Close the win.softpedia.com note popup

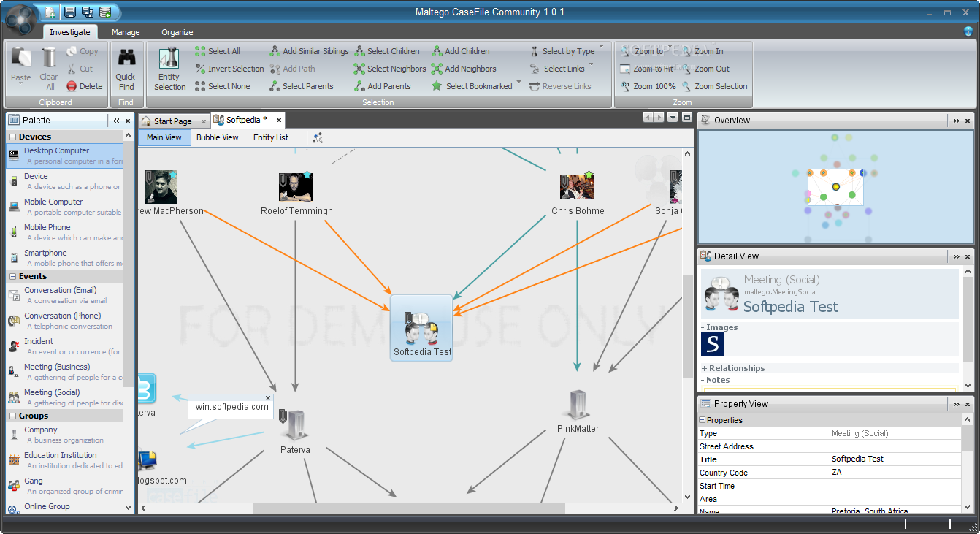[268, 398]
